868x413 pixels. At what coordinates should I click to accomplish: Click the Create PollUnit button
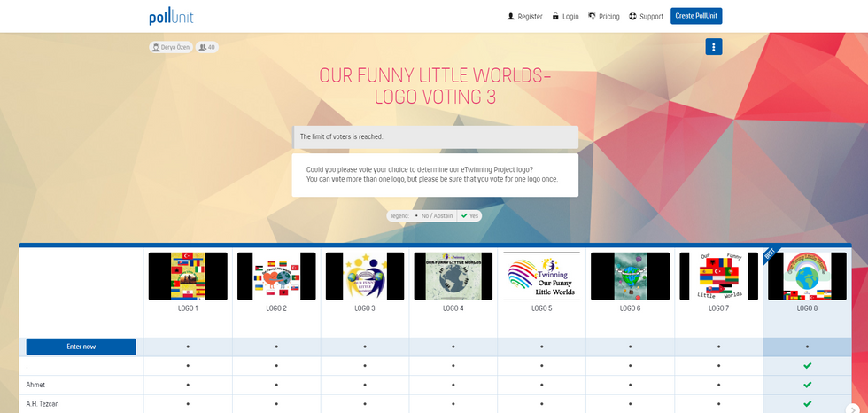tap(696, 16)
